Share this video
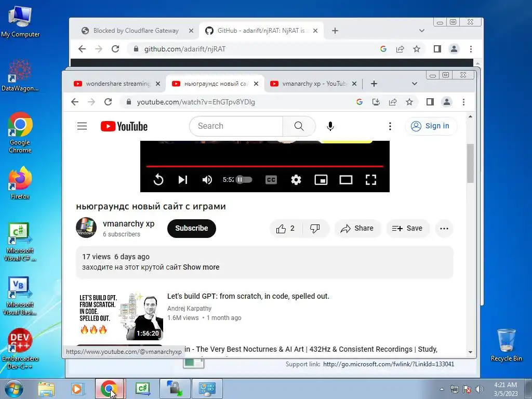The width and height of the screenshot is (532, 399). [357, 229]
